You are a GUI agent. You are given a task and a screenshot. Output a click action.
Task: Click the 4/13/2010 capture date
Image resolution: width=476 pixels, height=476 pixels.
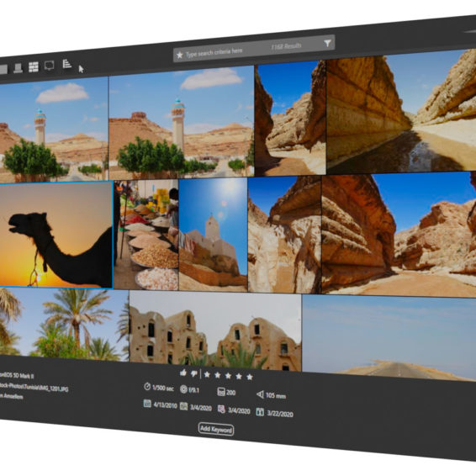point(165,405)
